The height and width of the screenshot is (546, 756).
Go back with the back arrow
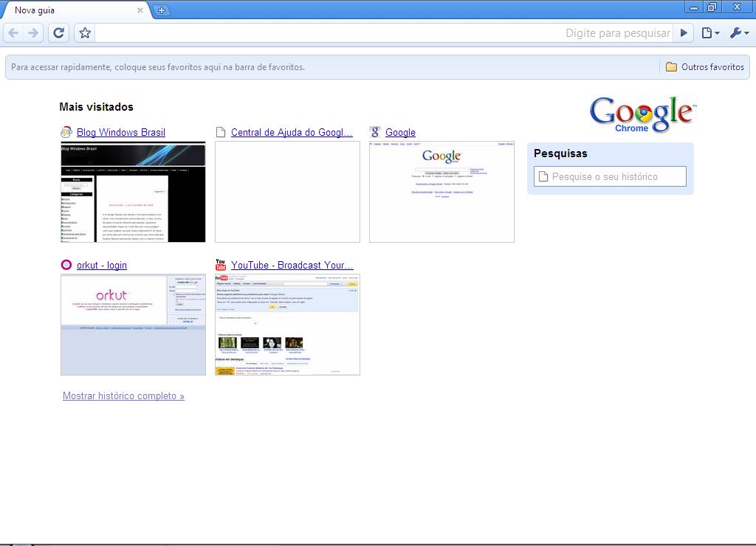pos(14,32)
